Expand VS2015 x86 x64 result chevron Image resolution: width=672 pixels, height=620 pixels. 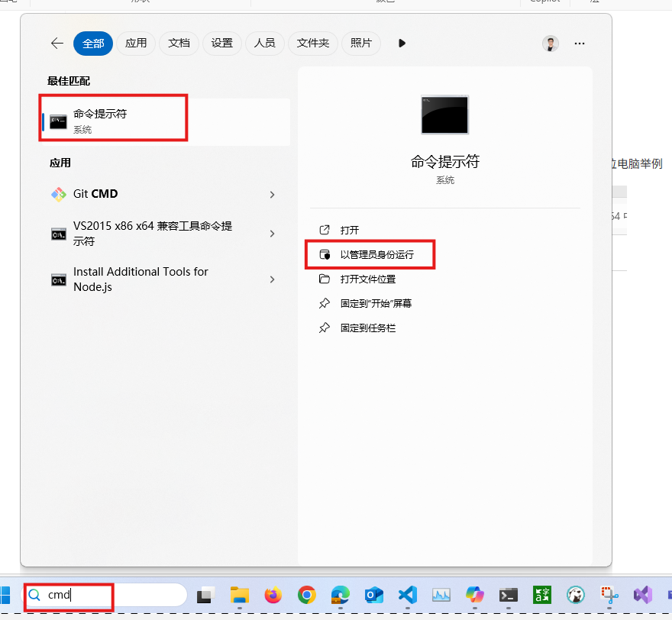pos(272,234)
